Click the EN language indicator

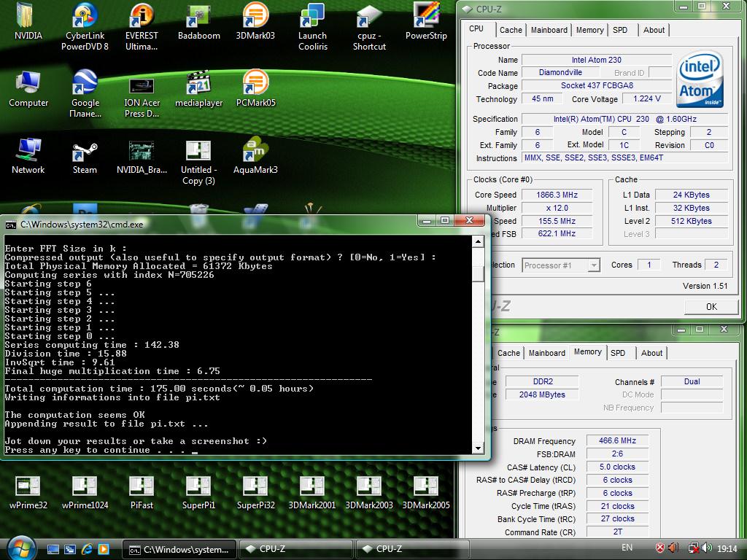[627, 548]
